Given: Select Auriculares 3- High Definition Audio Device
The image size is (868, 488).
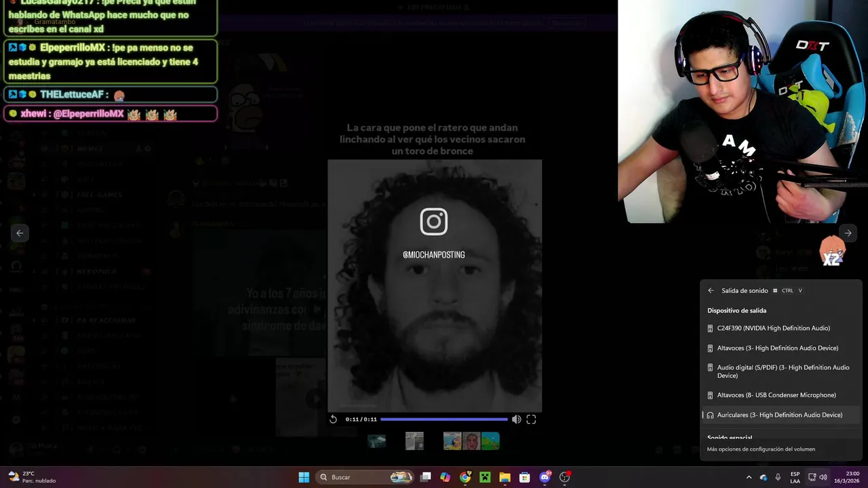Looking at the screenshot, I should (781, 415).
